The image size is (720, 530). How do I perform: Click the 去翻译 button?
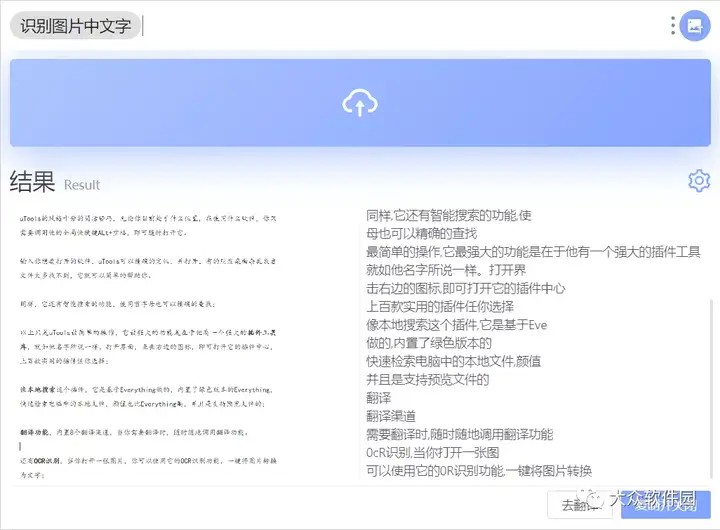[579, 505]
